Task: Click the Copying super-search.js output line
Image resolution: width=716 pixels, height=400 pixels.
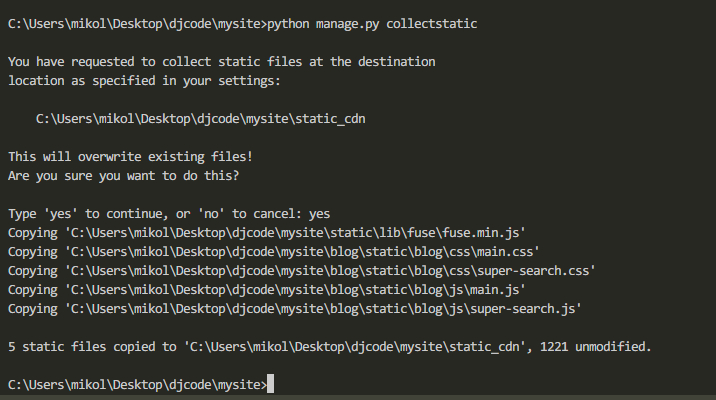Action: tap(295, 309)
